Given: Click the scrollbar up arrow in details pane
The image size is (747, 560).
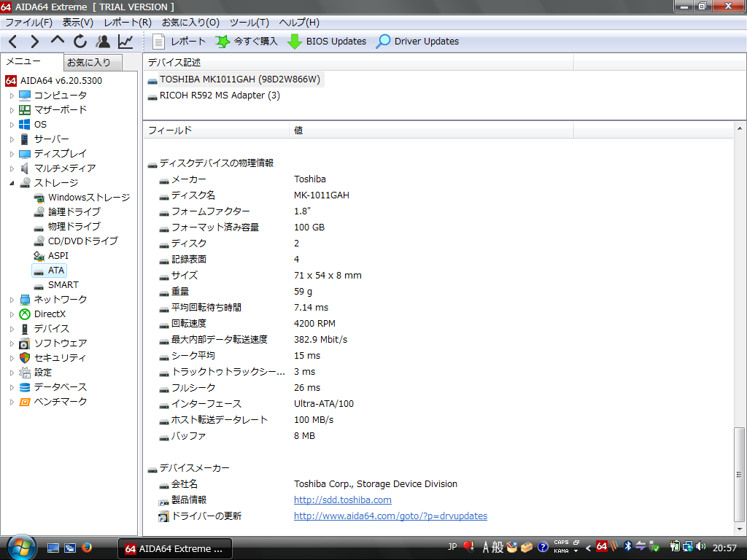Looking at the screenshot, I should pyautogui.click(x=739, y=128).
